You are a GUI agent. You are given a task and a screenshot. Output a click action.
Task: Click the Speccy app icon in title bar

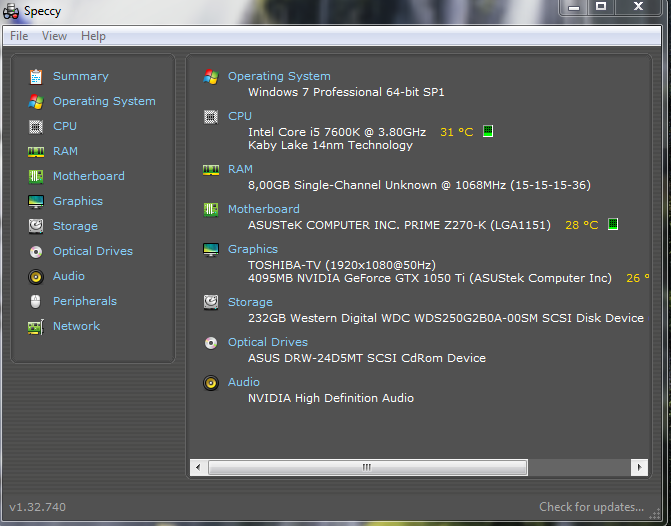[11, 11]
